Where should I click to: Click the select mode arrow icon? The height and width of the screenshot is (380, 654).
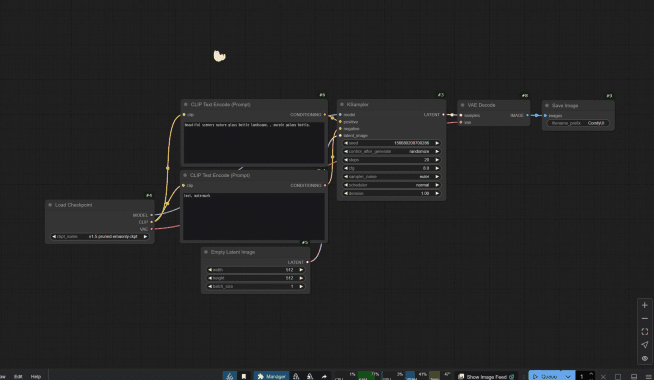644,345
